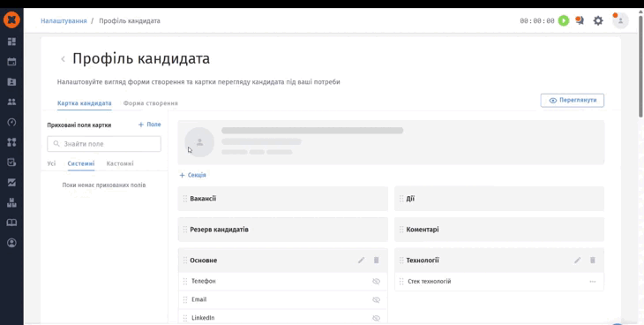Add a new section with + Секція

click(x=192, y=175)
